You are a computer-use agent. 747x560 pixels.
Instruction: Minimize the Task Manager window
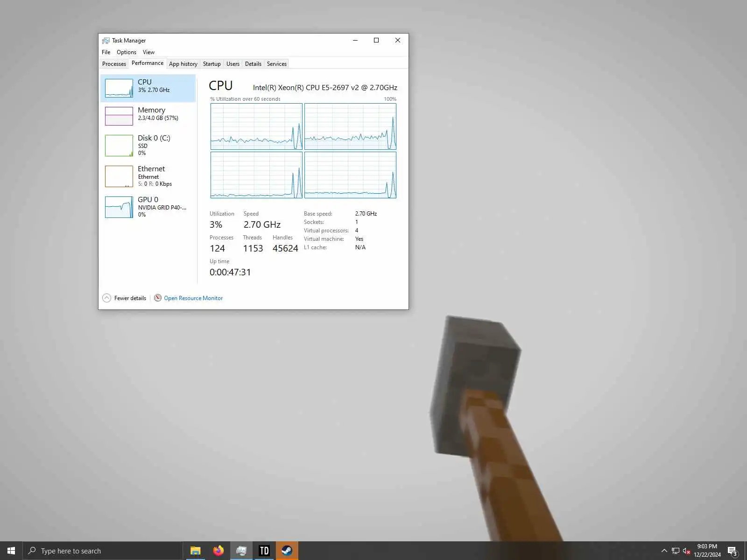point(355,41)
